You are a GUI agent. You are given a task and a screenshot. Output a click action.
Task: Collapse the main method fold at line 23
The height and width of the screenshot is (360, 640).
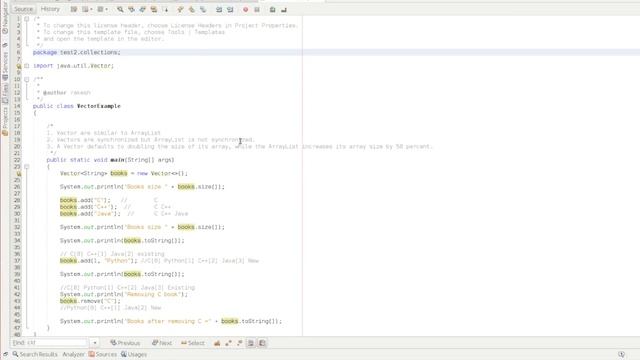pyautogui.click(x=27, y=167)
